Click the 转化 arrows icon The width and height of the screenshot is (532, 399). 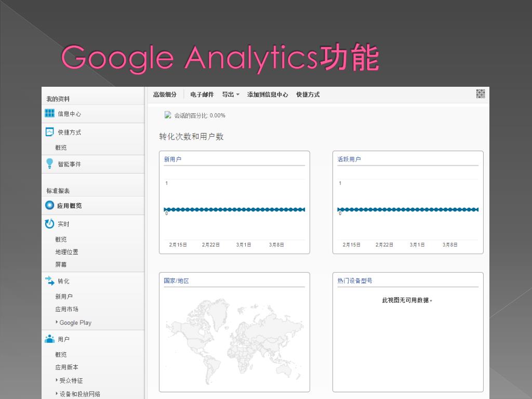(49, 281)
